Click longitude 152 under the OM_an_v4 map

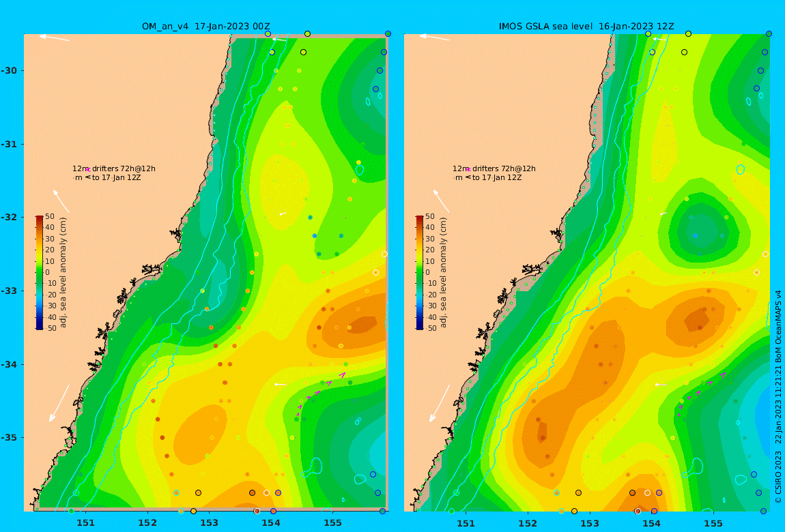click(147, 523)
